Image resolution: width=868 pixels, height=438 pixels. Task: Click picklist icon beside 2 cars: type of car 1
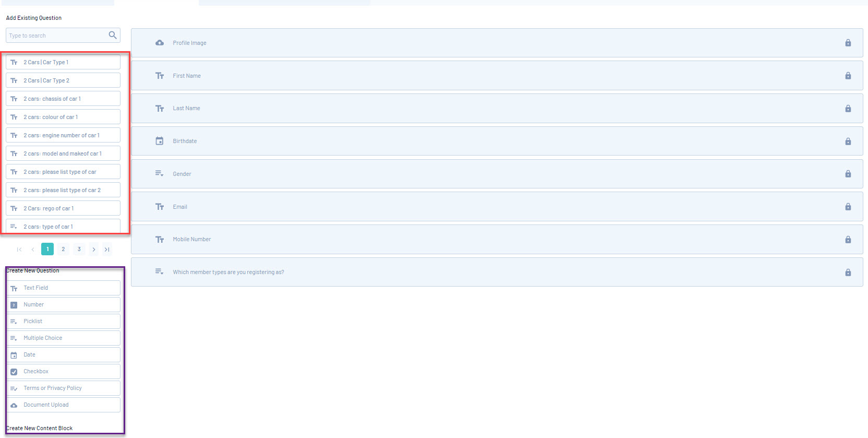coord(14,227)
